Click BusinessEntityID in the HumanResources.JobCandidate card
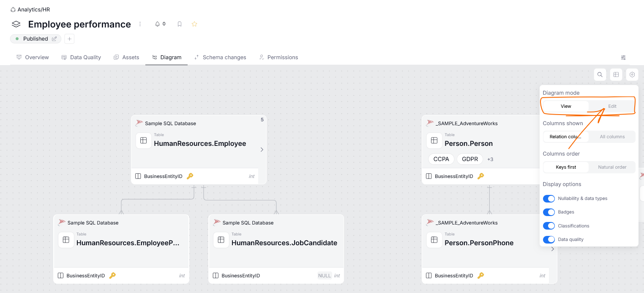Image resolution: width=644 pixels, height=293 pixels. [x=241, y=276]
